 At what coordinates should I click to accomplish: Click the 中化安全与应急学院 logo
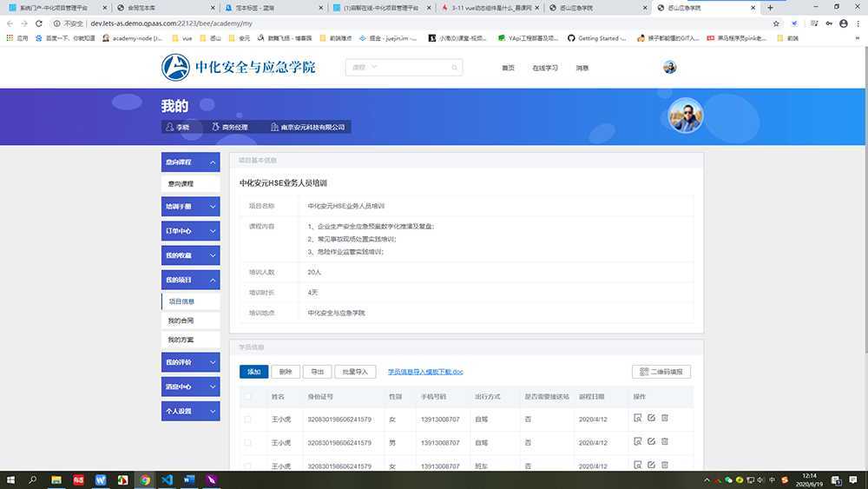[x=238, y=67]
